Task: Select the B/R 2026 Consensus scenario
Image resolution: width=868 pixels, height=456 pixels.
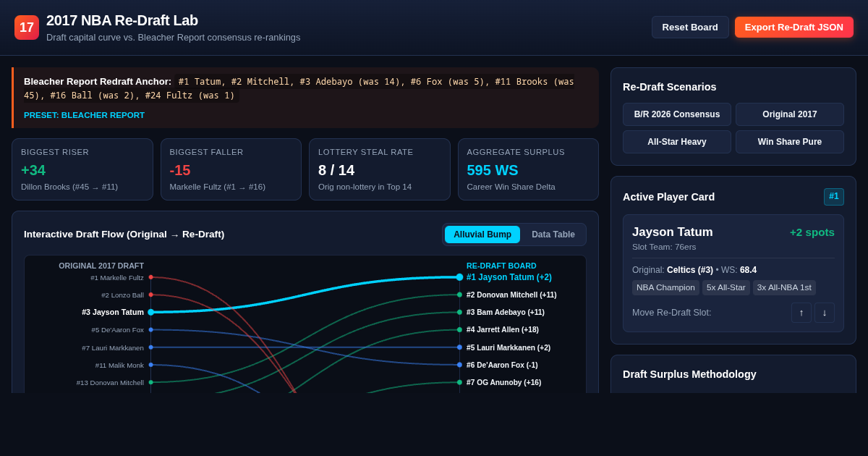Action: 677,114
